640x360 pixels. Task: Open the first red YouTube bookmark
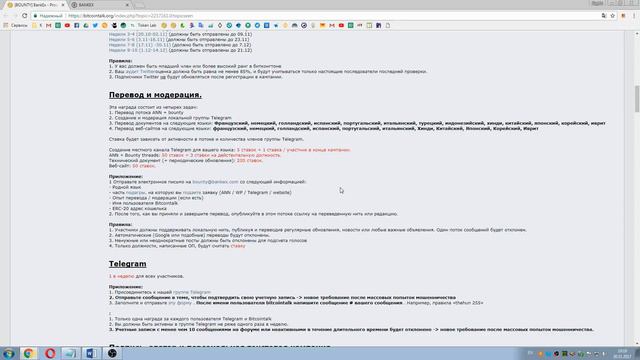(x=67, y=25)
